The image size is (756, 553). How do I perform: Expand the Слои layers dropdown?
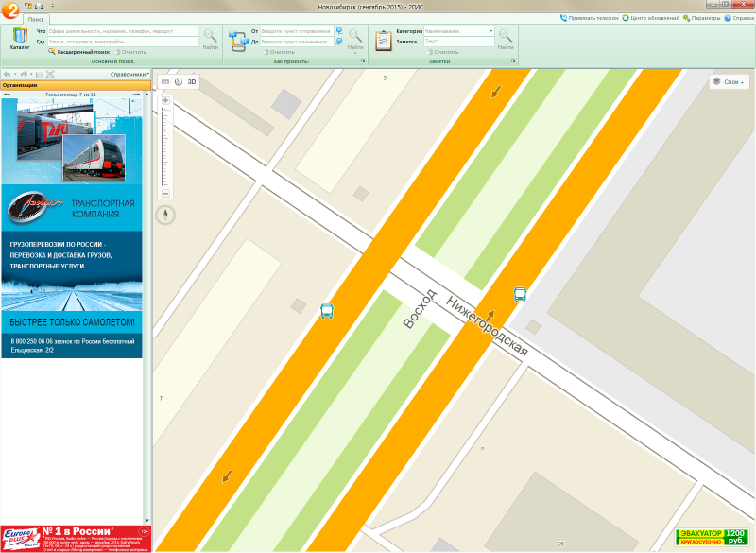click(x=729, y=82)
